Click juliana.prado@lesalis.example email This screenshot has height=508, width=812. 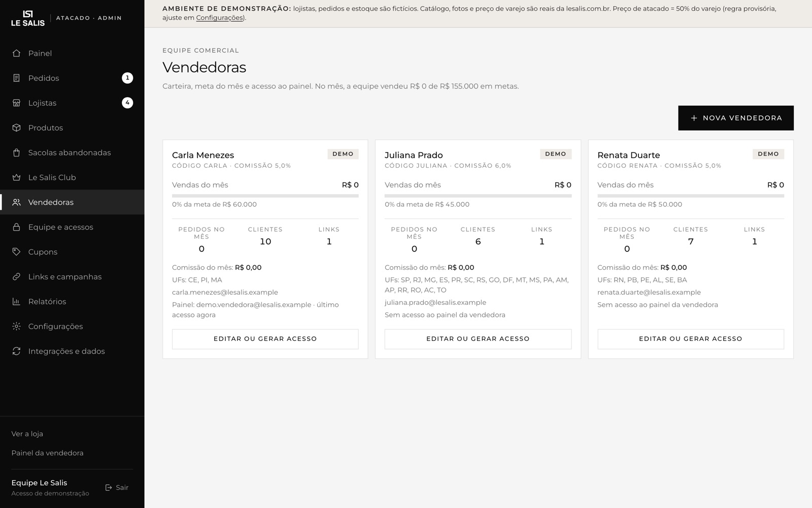click(x=435, y=303)
